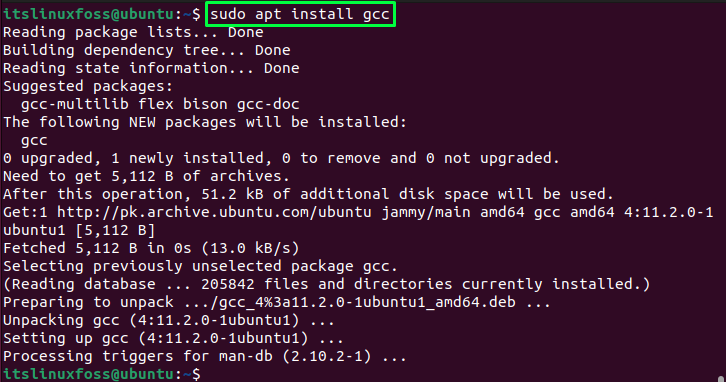Click the '51.2 kB of additional disk space' text
The image size is (726, 382).
(344, 194)
